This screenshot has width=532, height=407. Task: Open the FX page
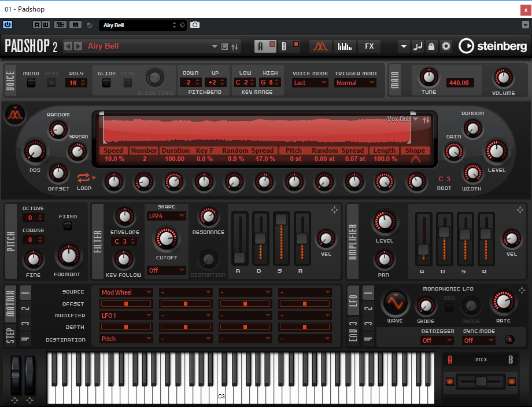(x=369, y=46)
